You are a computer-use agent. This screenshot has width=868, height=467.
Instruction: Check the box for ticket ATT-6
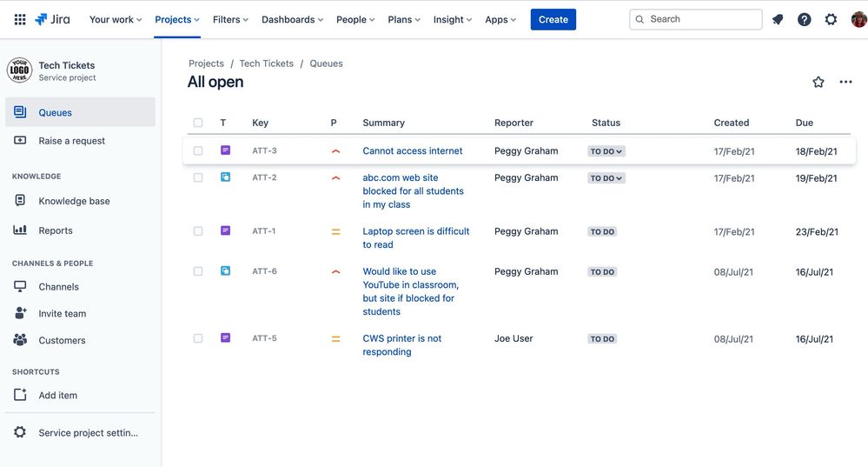pos(198,271)
